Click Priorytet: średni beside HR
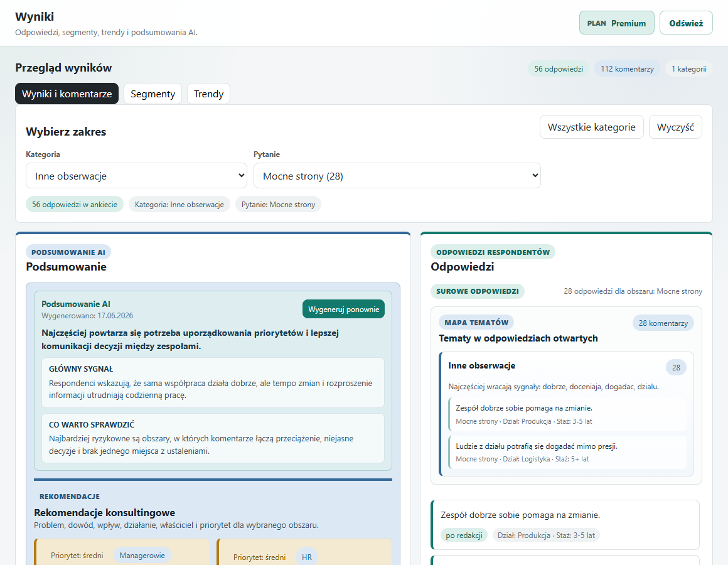 coord(260,557)
